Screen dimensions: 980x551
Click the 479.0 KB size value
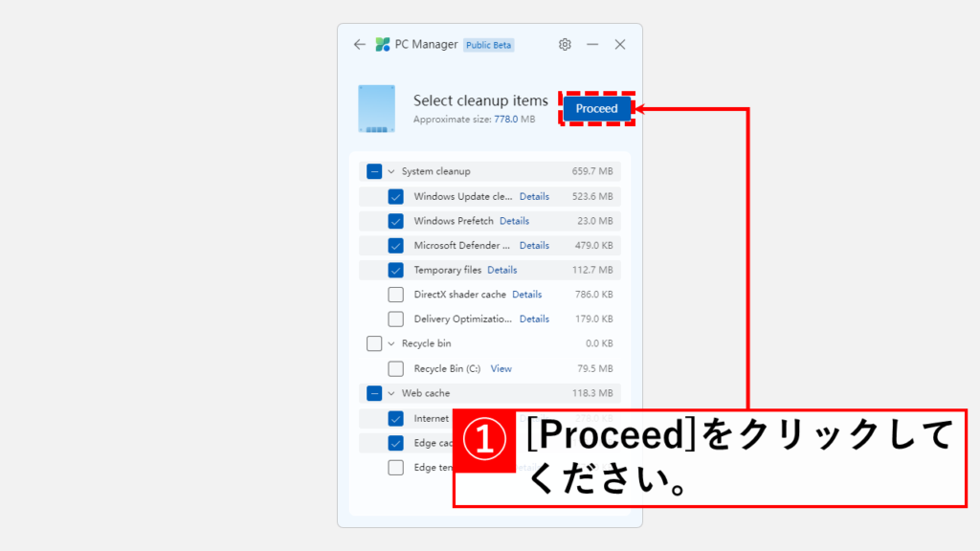[x=593, y=246]
